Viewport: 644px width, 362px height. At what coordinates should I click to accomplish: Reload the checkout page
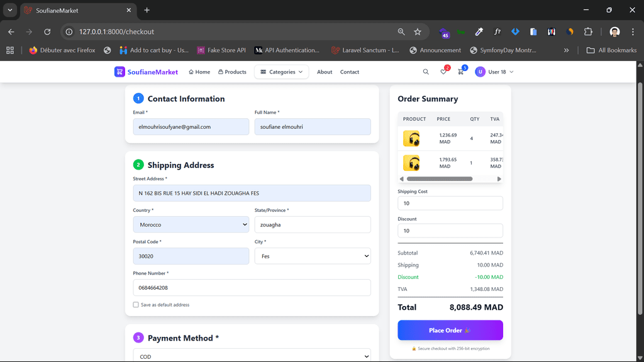coord(47,31)
